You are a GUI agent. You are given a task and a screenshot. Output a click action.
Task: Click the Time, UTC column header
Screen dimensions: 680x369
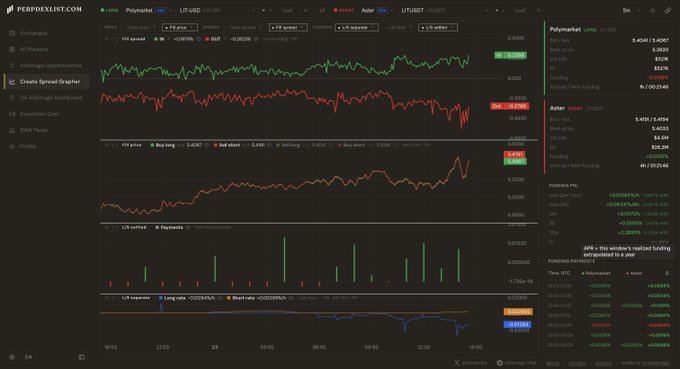pyautogui.click(x=559, y=273)
